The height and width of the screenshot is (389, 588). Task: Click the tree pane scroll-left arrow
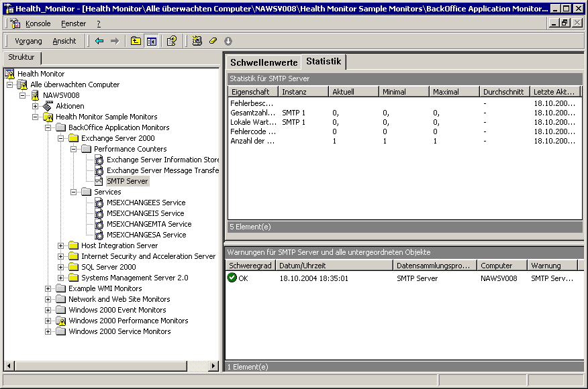pos(9,366)
